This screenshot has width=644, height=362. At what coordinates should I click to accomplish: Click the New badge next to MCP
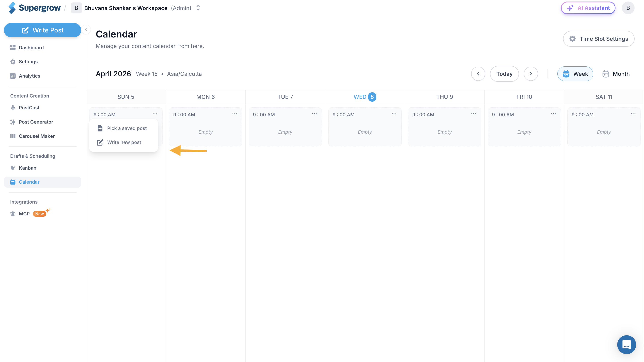click(x=39, y=214)
